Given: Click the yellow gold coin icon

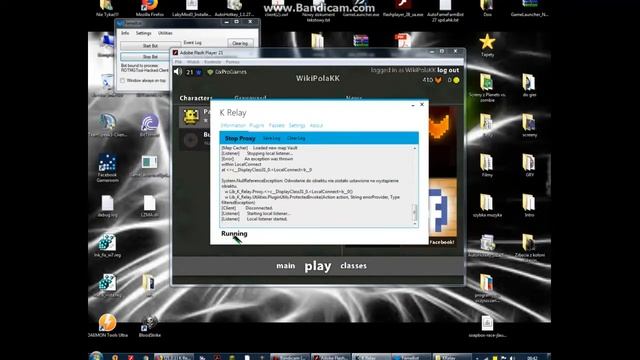Looking at the screenshot, I should click(x=456, y=80).
